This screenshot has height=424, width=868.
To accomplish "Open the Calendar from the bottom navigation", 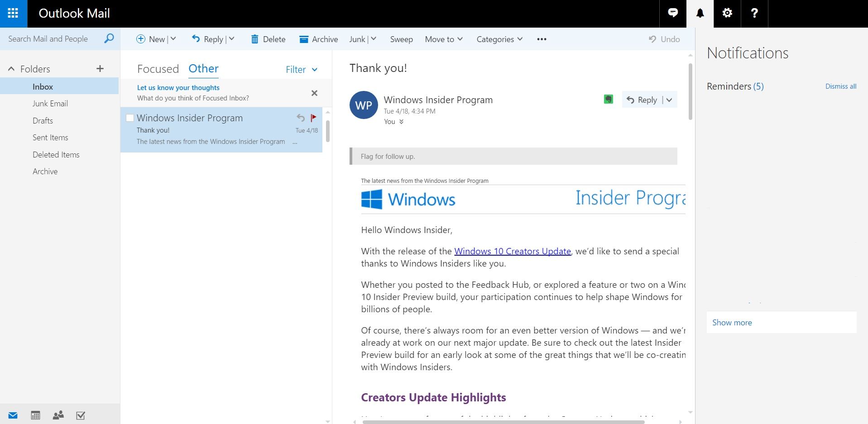I will 35,415.
